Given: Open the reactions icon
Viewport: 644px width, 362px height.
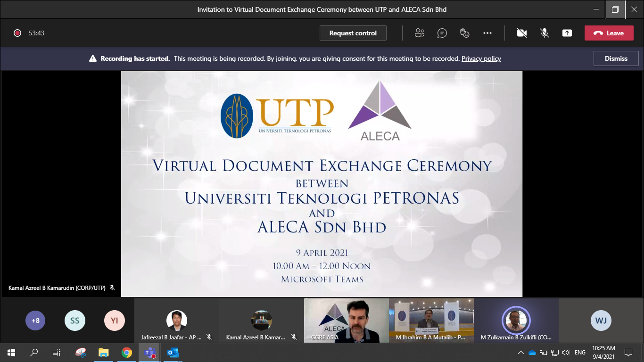Looking at the screenshot, I should pyautogui.click(x=465, y=33).
